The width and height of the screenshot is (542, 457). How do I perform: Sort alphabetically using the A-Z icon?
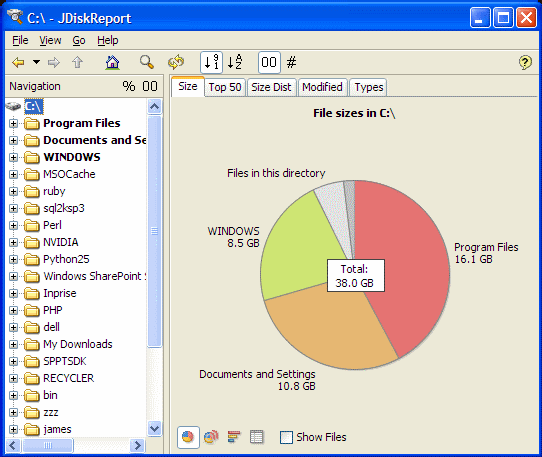235,62
